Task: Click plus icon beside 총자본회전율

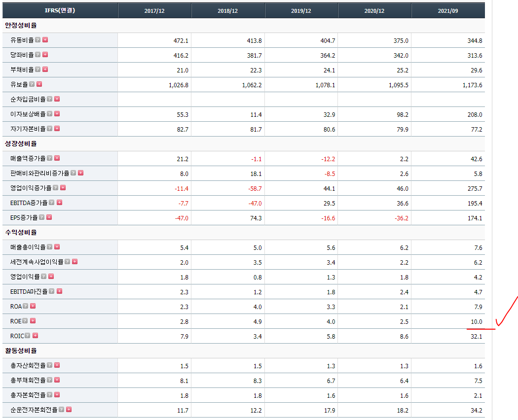Action: click(x=57, y=394)
